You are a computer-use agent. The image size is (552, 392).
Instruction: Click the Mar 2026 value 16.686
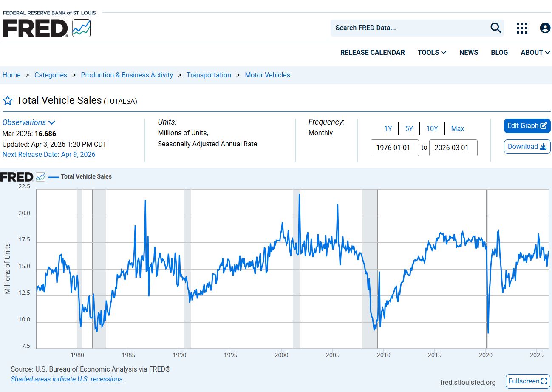tap(45, 134)
